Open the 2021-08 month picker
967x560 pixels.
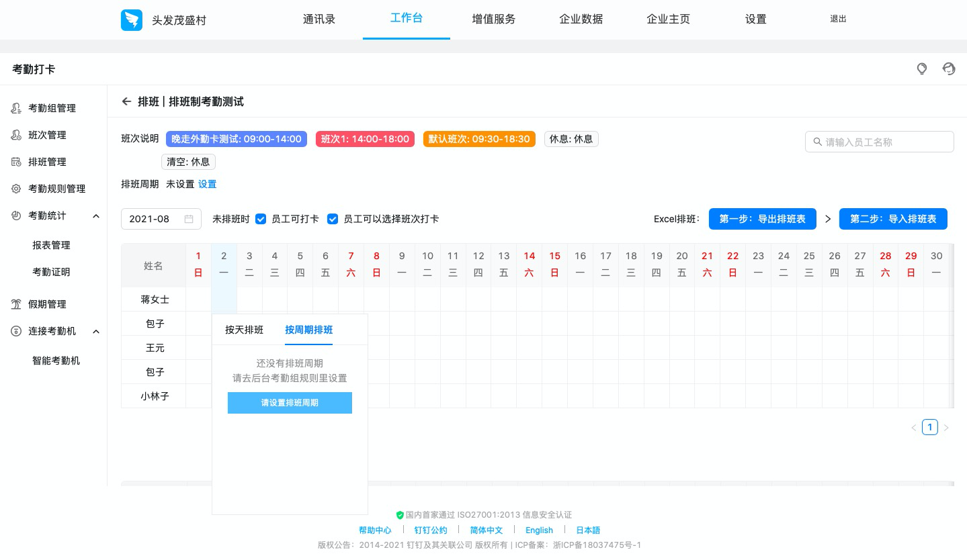[x=161, y=219]
